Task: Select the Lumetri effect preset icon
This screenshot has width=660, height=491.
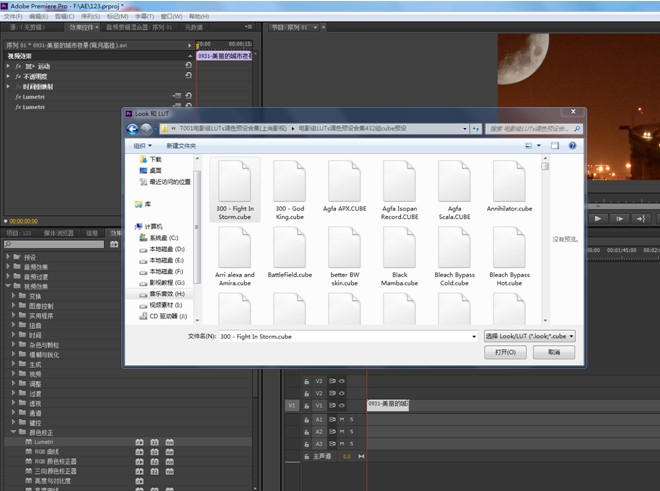Action: point(29,442)
